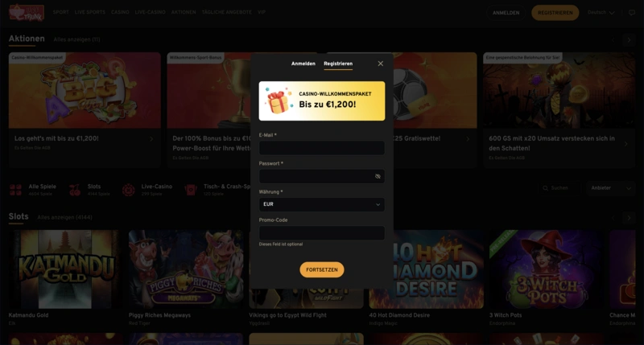644x345 pixels.
Task: Toggle password visibility eye icon
Action: (x=378, y=176)
